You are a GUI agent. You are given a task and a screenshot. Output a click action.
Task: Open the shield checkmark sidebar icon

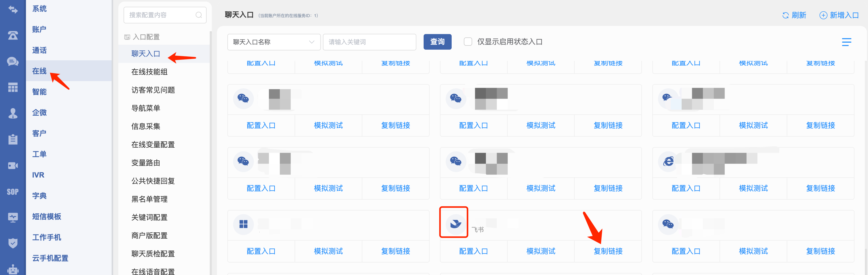[13, 243]
